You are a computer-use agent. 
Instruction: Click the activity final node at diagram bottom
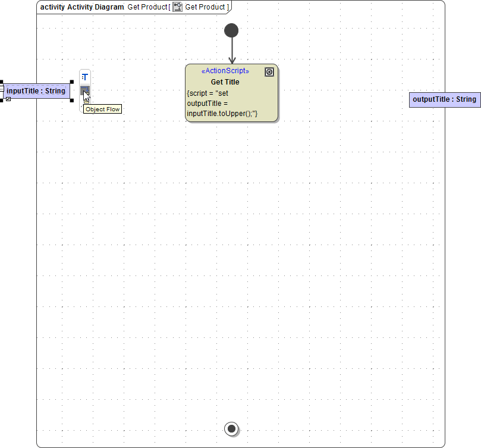pos(231,429)
